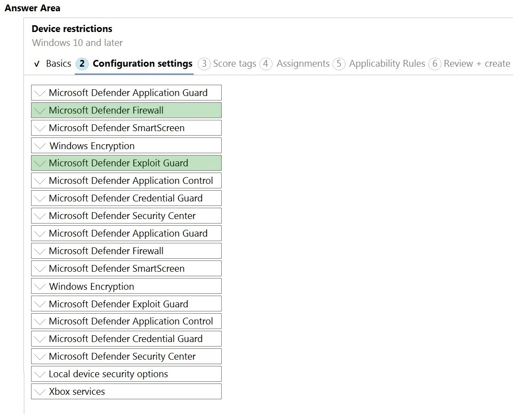Select the Configuration settings tab

point(134,64)
